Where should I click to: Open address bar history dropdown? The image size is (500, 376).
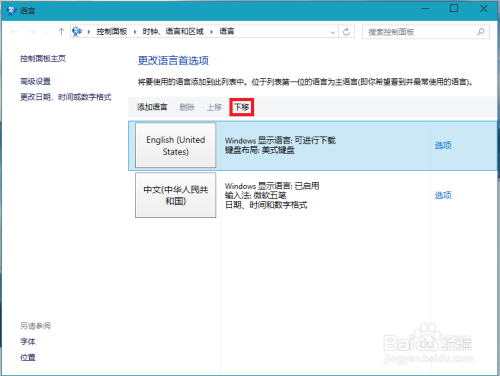coord(332,32)
